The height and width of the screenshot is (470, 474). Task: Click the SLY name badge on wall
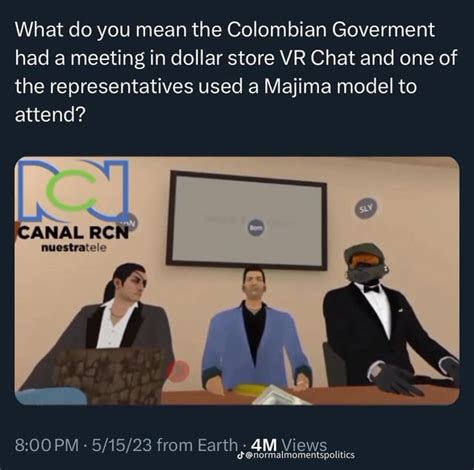[x=367, y=208]
